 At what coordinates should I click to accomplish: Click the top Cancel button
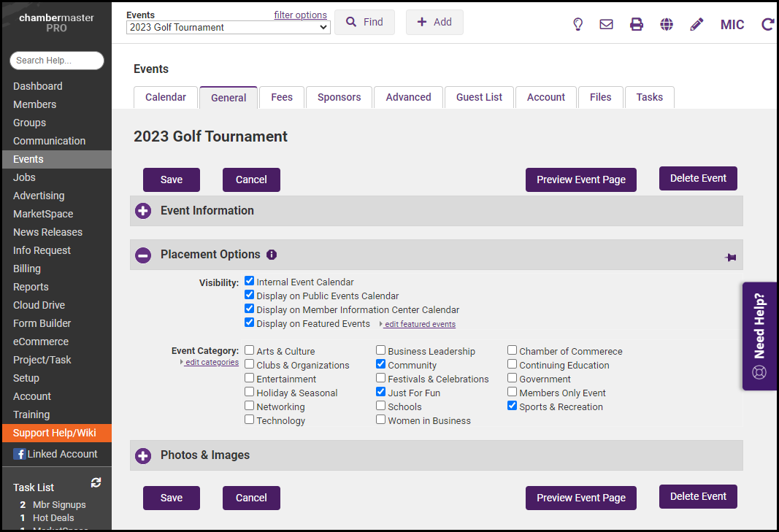[x=251, y=180]
